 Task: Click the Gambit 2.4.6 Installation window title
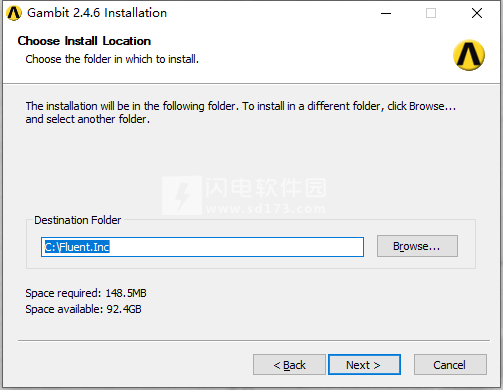tap(97, 13)
